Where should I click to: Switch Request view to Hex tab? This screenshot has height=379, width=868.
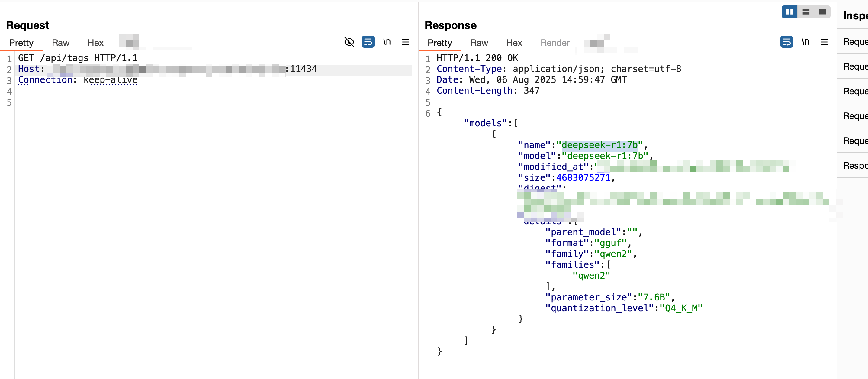point(95,43)
